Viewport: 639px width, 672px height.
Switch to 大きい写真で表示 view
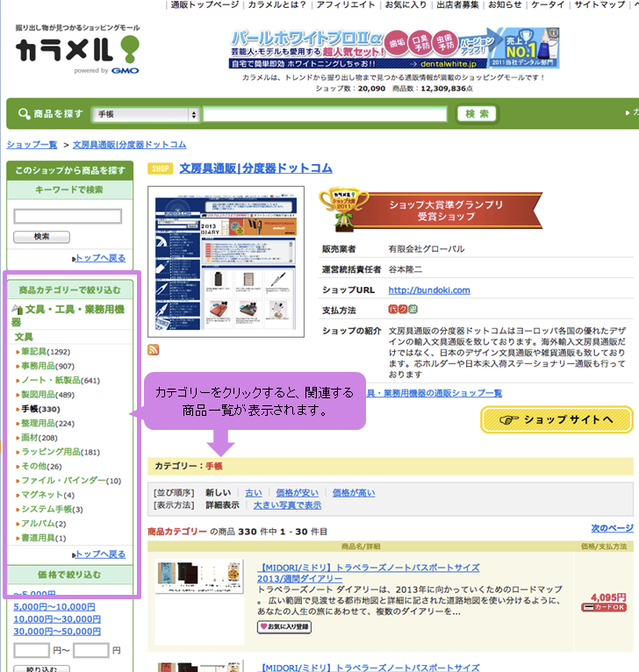coord(287,505)
